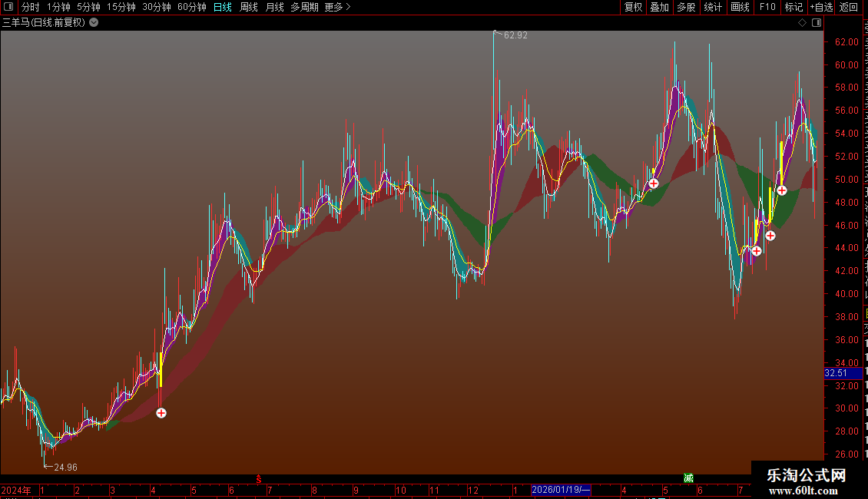Open the F10 company info page
868x499 pixels.
[x=767, y=7]
